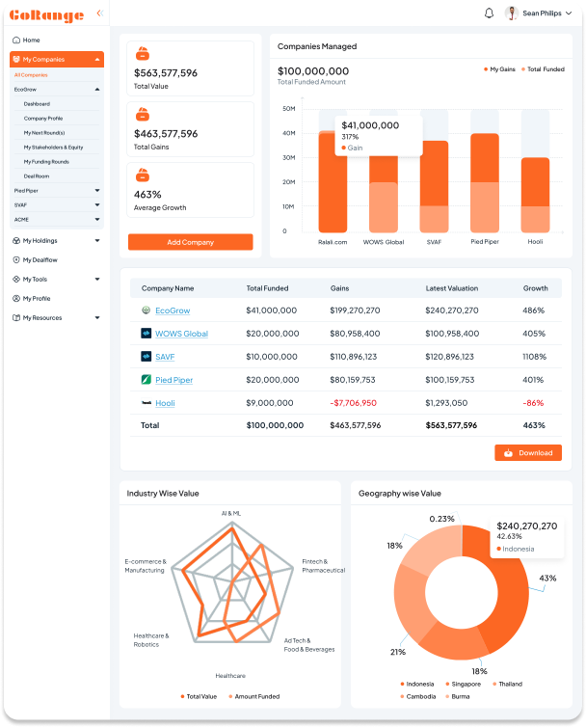Toggle Thailand legend in geography chart
Viewport: 586px width, 728px height.
[x=508, y=684]
